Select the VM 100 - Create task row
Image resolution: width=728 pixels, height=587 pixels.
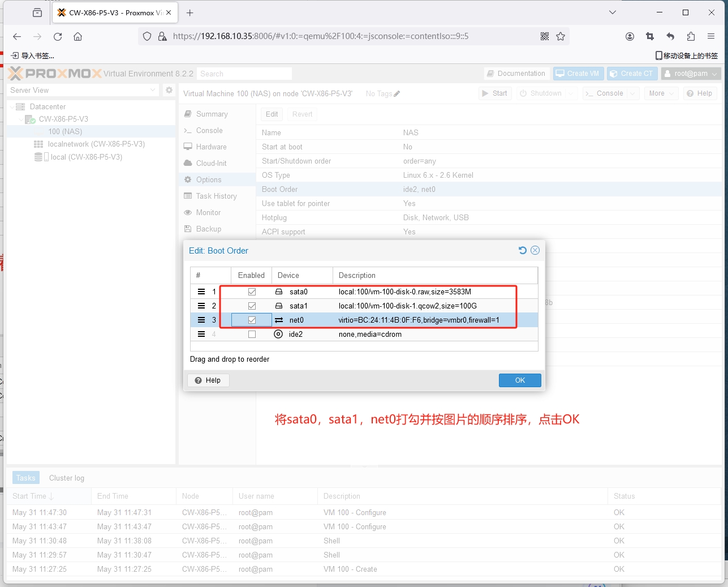[364, 569]
